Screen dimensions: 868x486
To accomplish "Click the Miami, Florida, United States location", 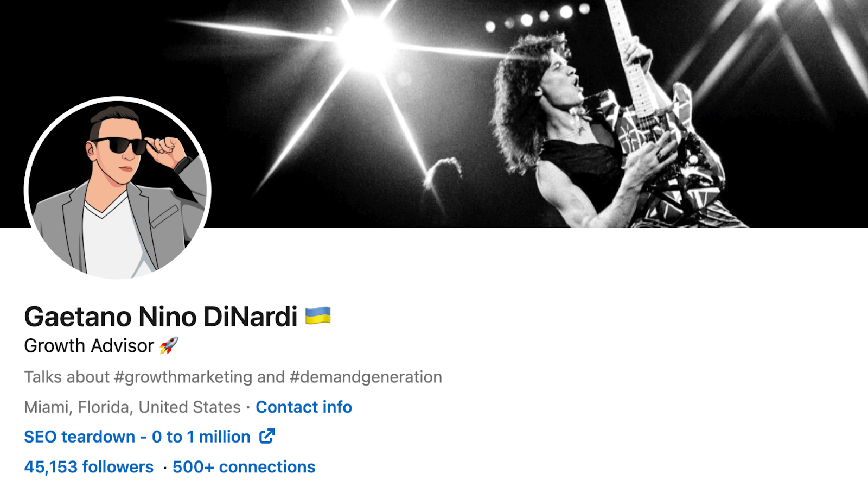I will pos(132,407).
